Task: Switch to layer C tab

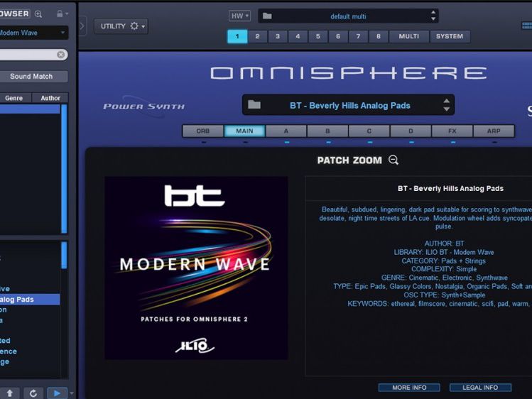Action: pos(369,131)
